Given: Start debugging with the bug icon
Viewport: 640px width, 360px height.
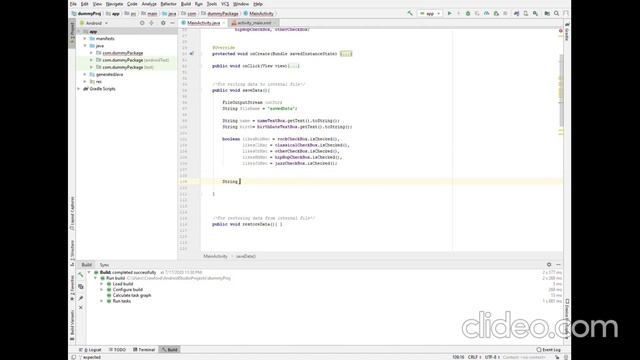Looking at the screenshot, I should tap(468, 13).
